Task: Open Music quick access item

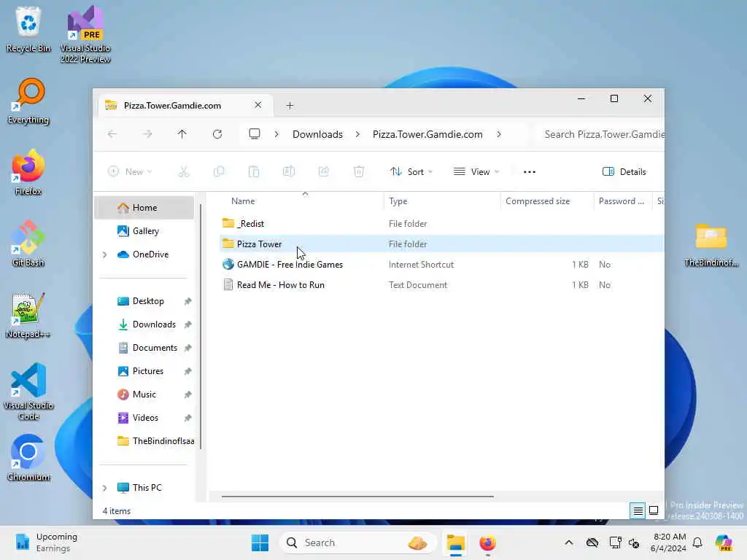Action: (144, 394)
